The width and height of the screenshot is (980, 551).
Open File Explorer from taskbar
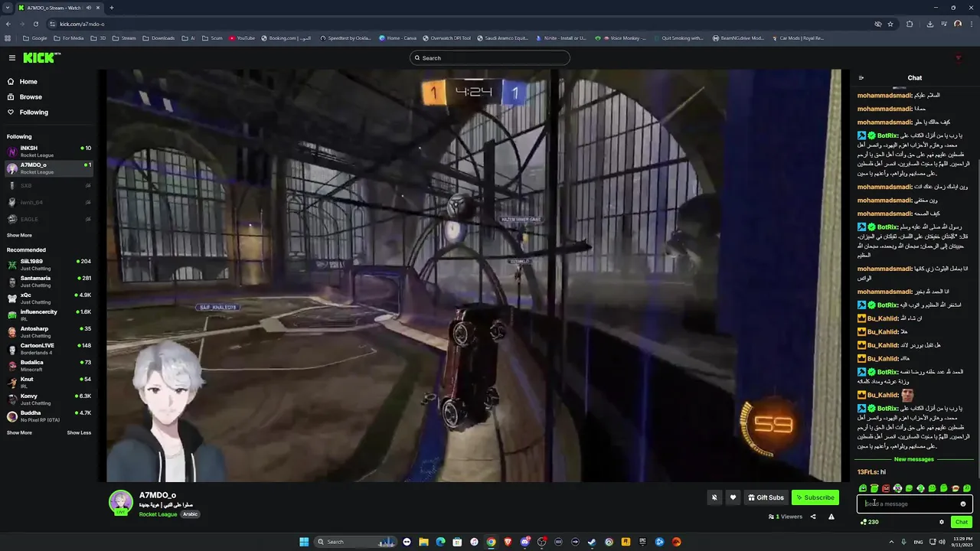(x=423, y=542)
